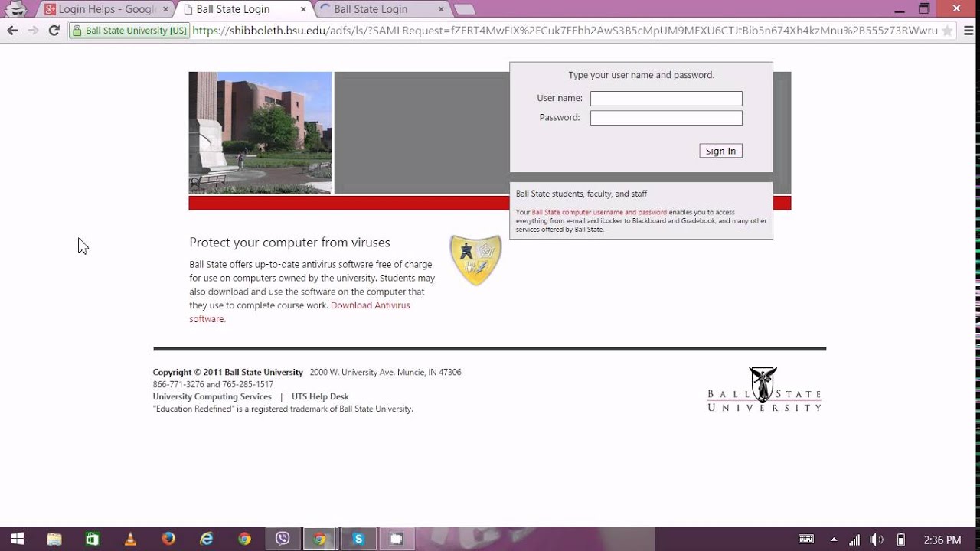Show hidden system tray icons
Image resolution: width=980 pixels, height=551 pixels.
[x=834, y=540]
